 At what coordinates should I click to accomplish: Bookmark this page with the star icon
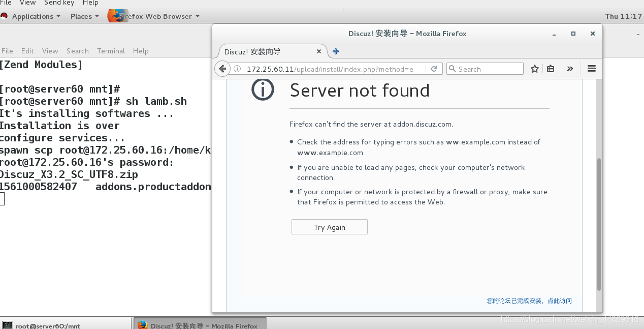tap(534, 69)
